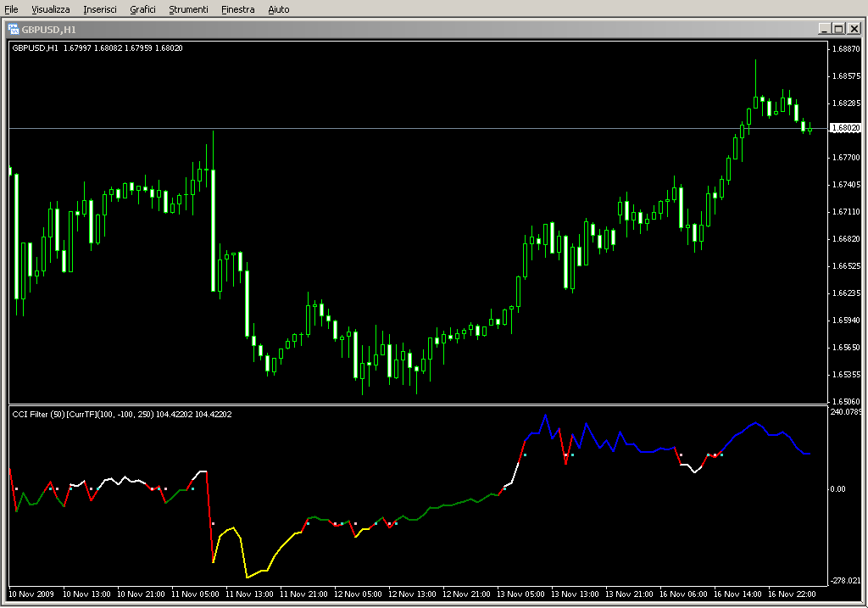Click the GBPUSD,H1 chart window icon
This screenshot has width=868, height=608.
pos(14,30)
